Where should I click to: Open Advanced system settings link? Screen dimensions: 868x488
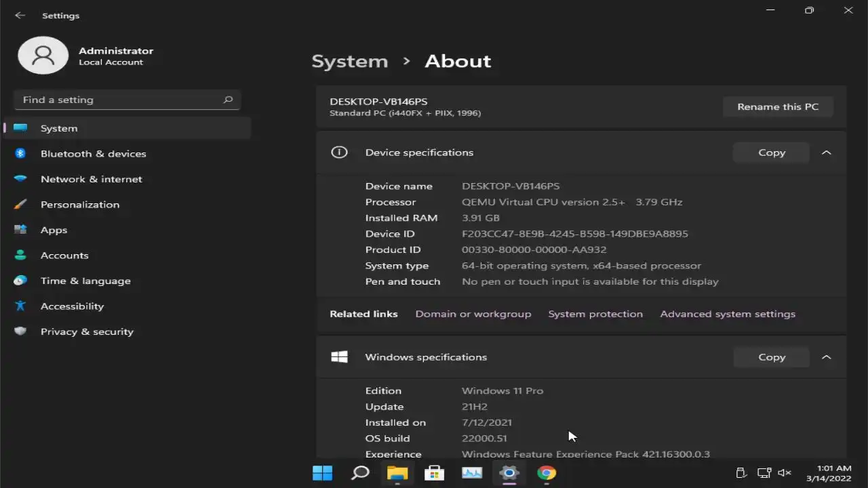728,314
